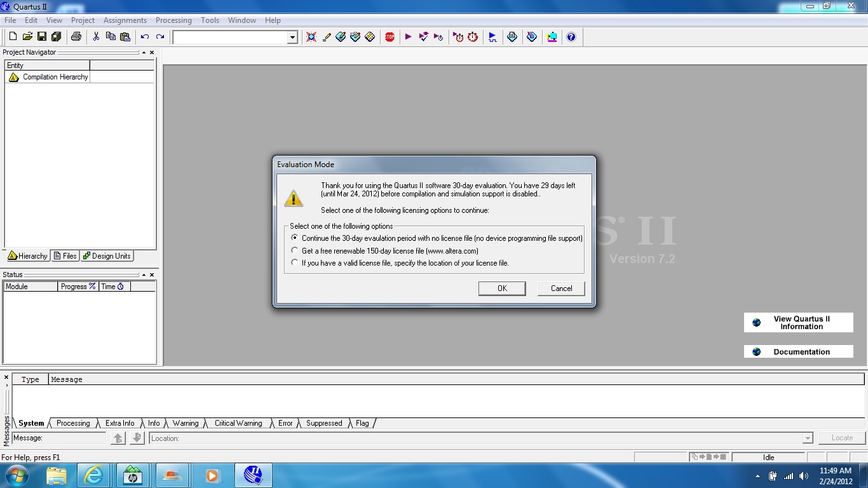Click the Start Simulation icon with blue waveform
Image resolution: width=868 pixels, height=488 pixels.
click(x=492, y=37)
